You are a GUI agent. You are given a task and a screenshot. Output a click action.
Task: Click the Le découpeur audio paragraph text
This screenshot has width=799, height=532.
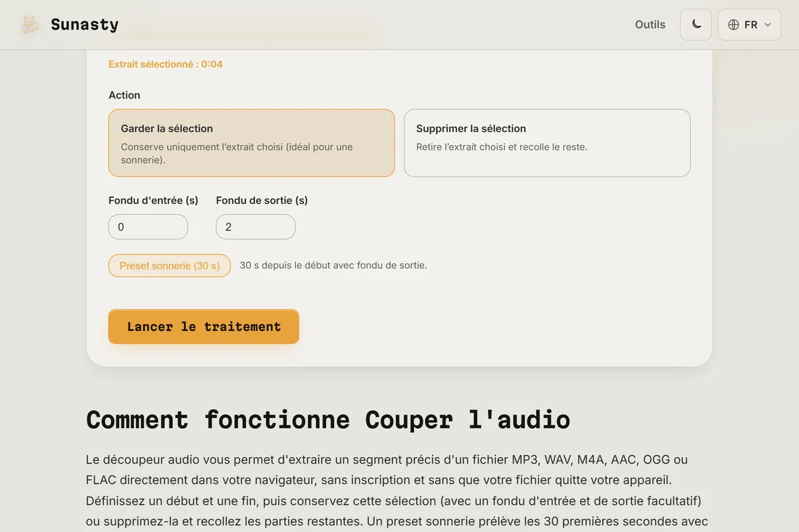(x=397, y=490)
